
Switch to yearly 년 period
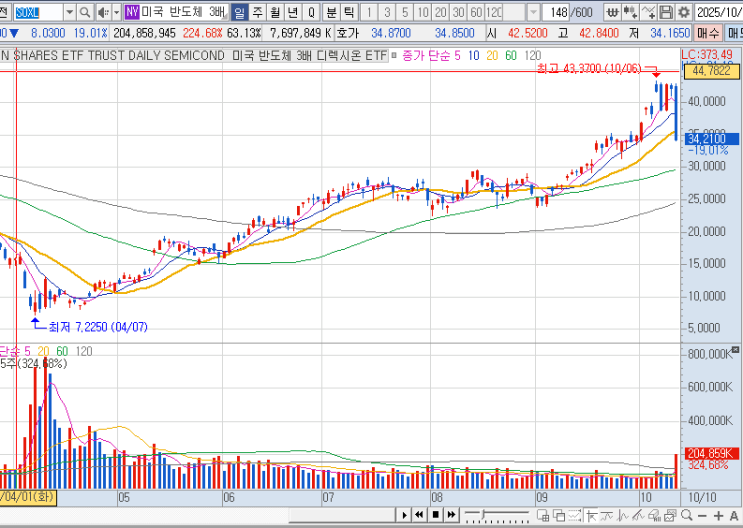click(293, 12)
